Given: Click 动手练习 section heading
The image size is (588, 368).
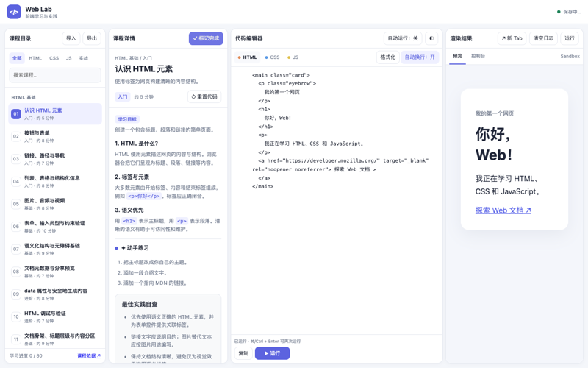Looking at the screenshot, I should [x=135, y=248].
